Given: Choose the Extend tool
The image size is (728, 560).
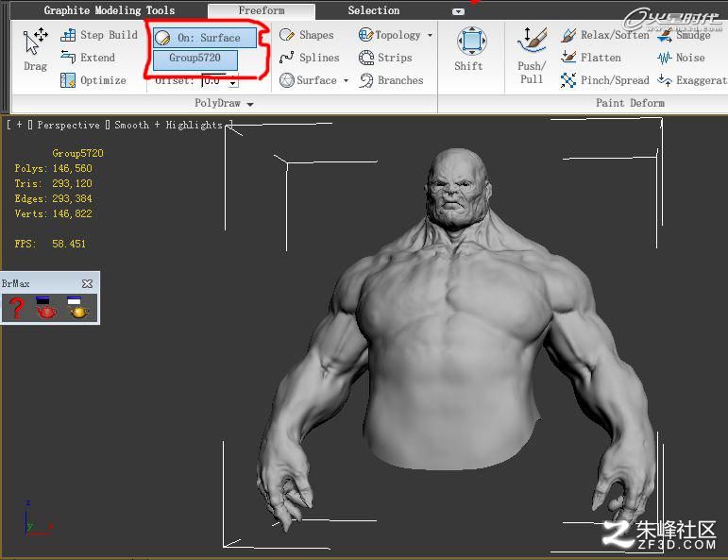Looking at the screenshot, I should click(88, 58).
